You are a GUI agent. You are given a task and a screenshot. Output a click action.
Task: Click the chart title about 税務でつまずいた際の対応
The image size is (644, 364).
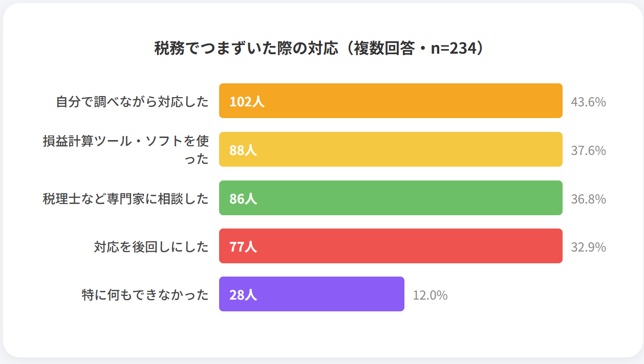pyautogui.click(x=321, y=49)
